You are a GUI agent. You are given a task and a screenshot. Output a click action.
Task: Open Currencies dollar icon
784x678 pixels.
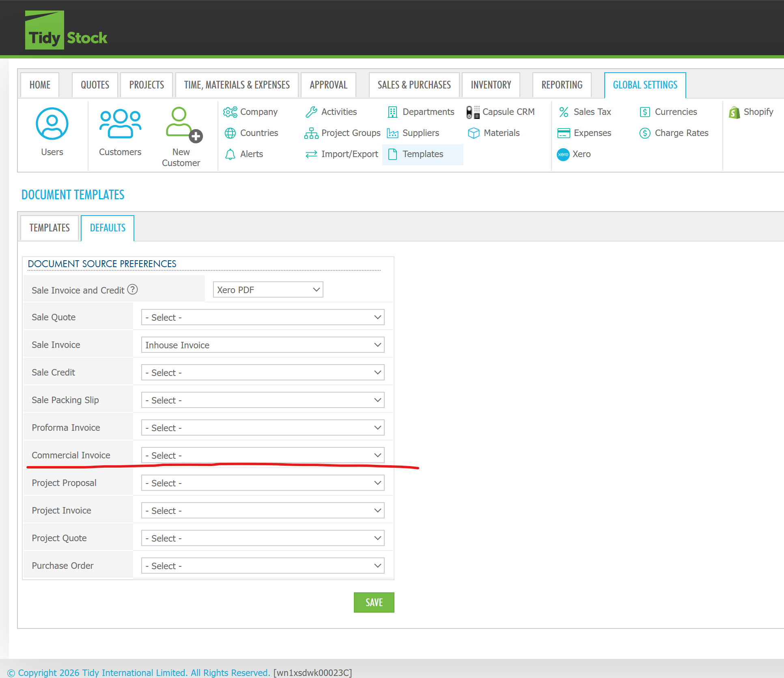point(645,112)
